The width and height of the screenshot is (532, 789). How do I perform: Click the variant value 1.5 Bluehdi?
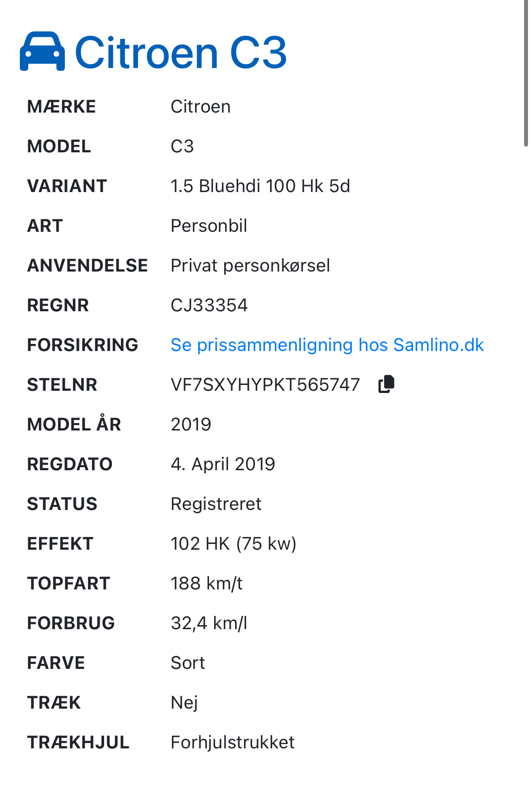[260, 186]
